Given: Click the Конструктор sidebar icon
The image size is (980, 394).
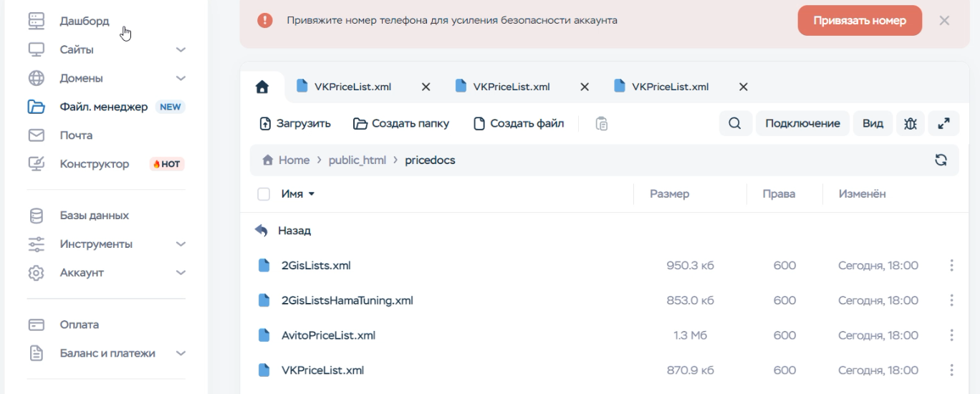Looking at the screenshot, I should pos(36,164).
